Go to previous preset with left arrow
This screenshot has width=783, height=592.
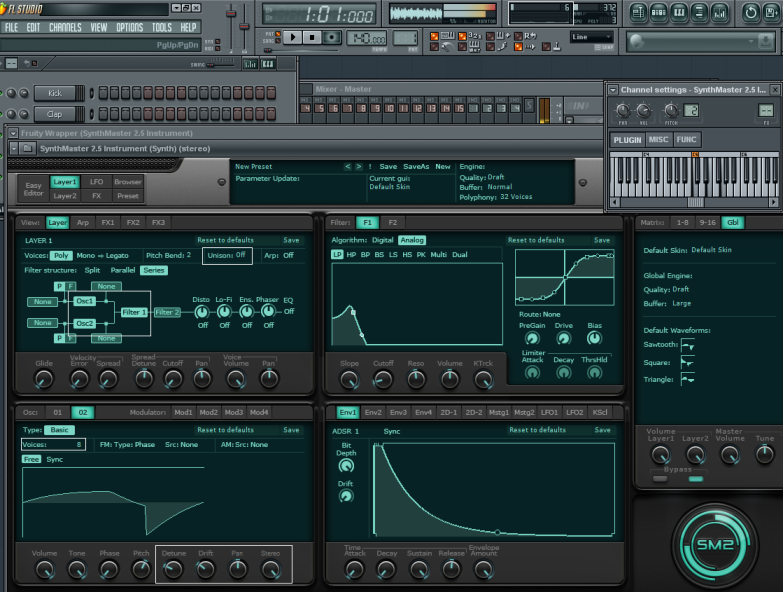tap(348, 167)
